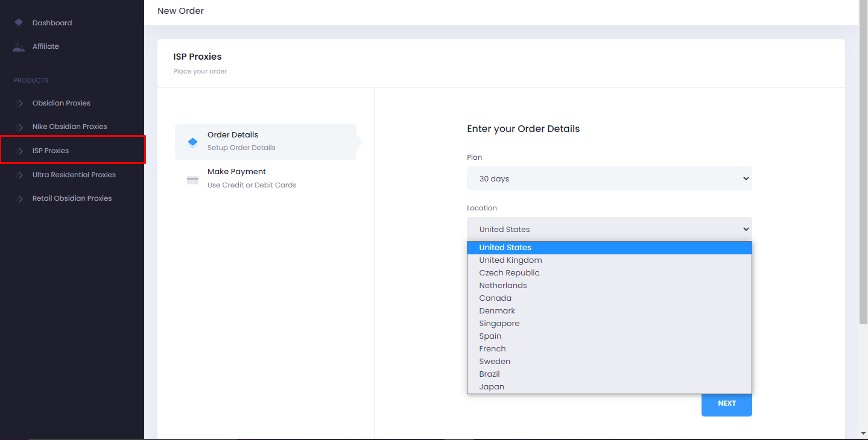Choose French from location list
Viewport: 868px width, 440px height.
tap(609, 349)
